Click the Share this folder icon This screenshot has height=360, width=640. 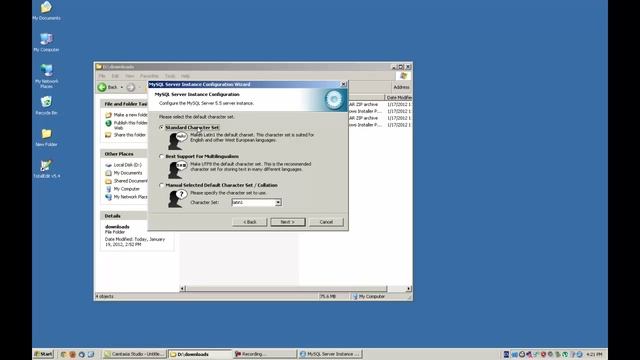pyautogui.click(x=108, y=135)
